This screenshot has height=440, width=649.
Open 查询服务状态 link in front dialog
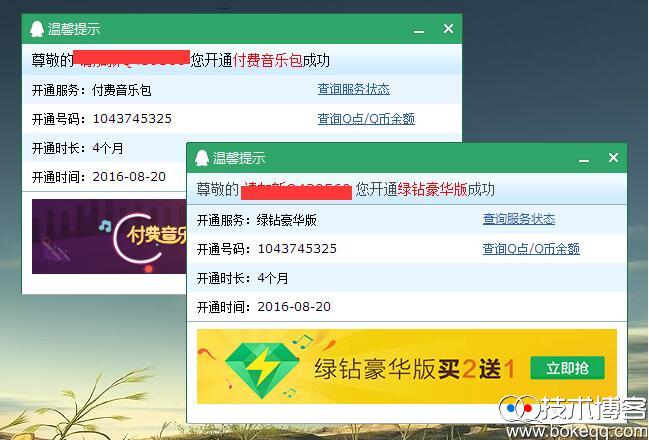(x=519, y=219)
